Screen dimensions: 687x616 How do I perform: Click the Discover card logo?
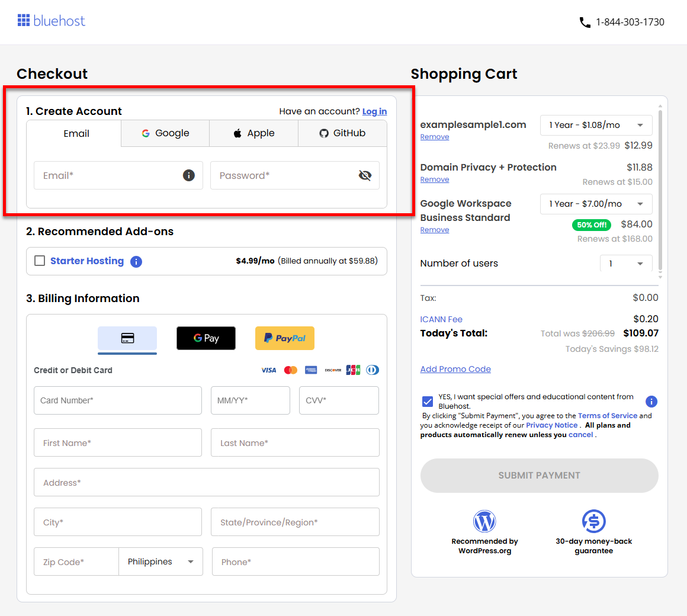[333, 370]
